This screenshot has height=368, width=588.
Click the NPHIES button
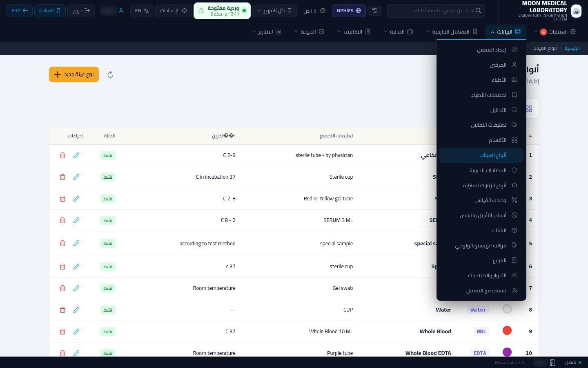click(349, 11)
